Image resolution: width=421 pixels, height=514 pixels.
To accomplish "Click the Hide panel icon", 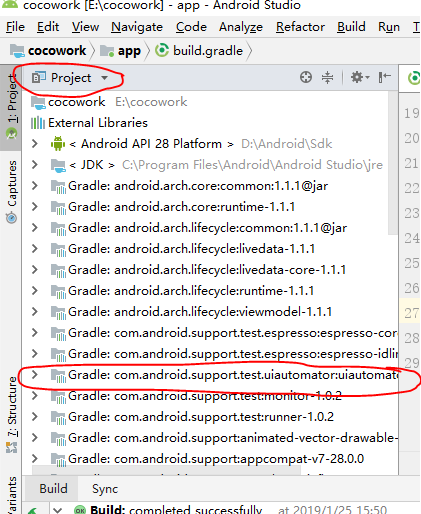I will pyautogui.click(x=384, y=77).
